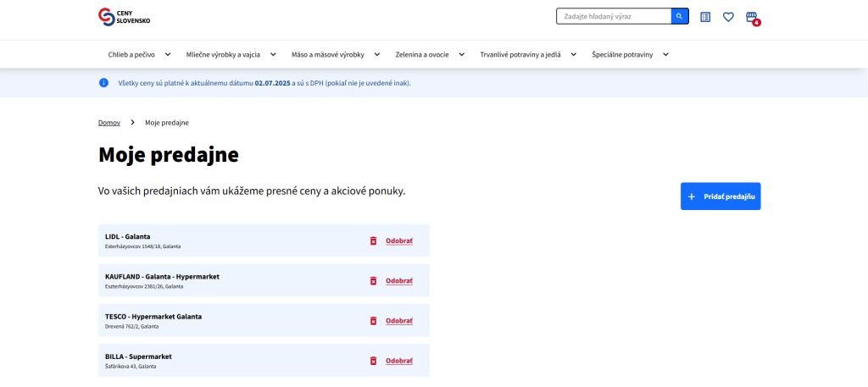Go to Domov breadcrumb link
Image resolution: width=868 pixels, height=387 pixels.
[109, 123]
